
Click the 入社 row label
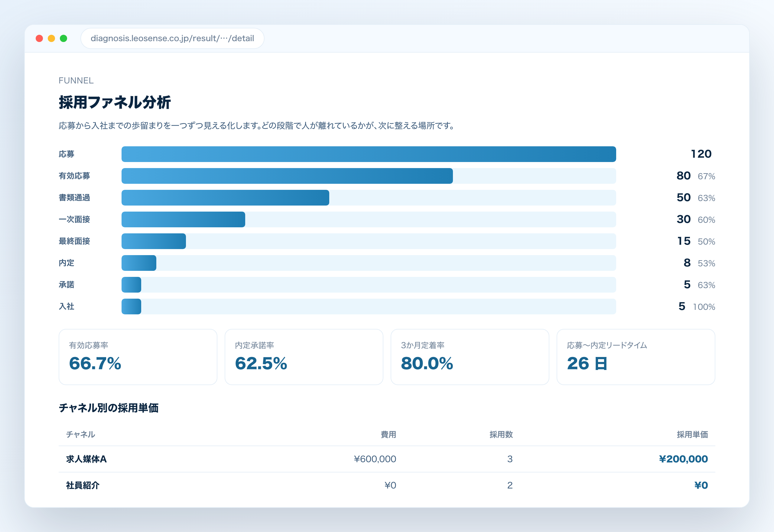pos(67,306)
